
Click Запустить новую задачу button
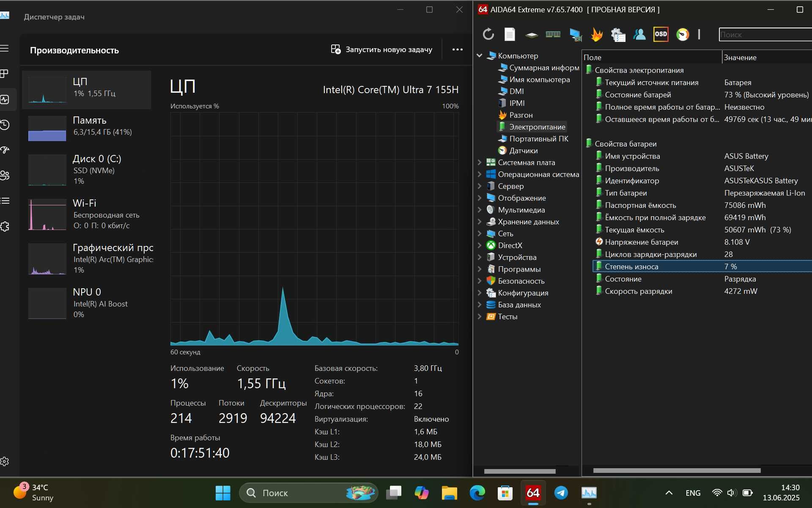pyautogui.click(x=381, y=50)
